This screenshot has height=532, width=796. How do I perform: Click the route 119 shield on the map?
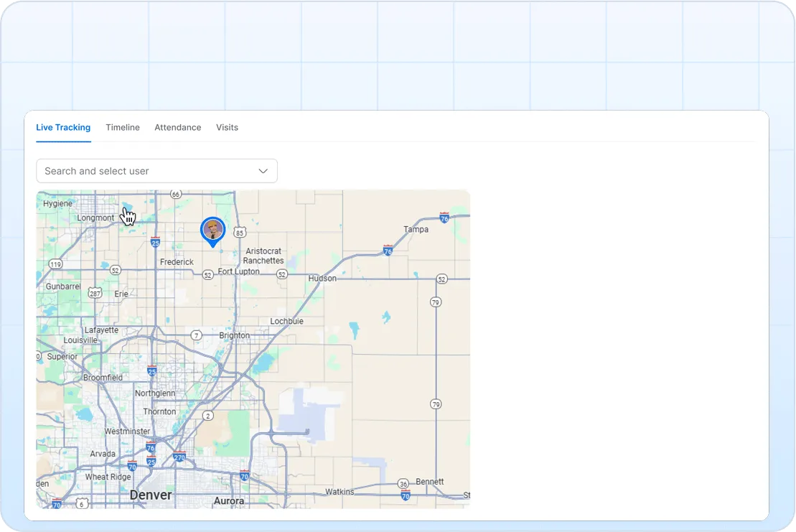click(55, 264)
